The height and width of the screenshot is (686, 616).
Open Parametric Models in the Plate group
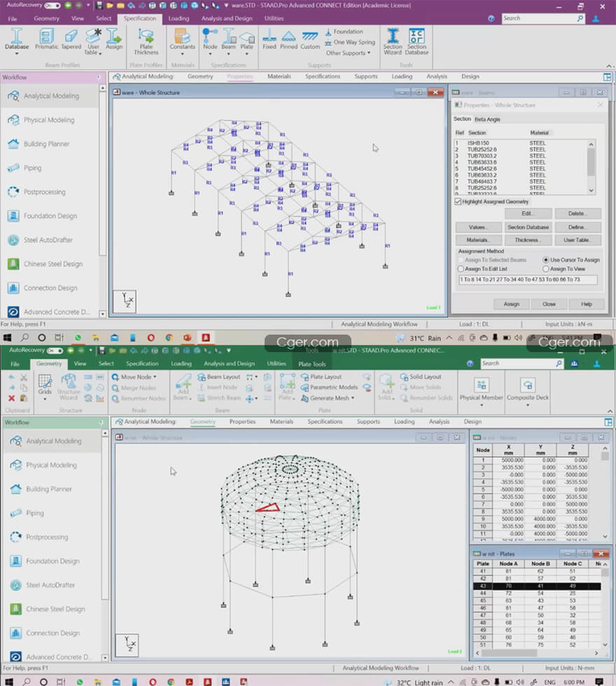coord(329,387)
